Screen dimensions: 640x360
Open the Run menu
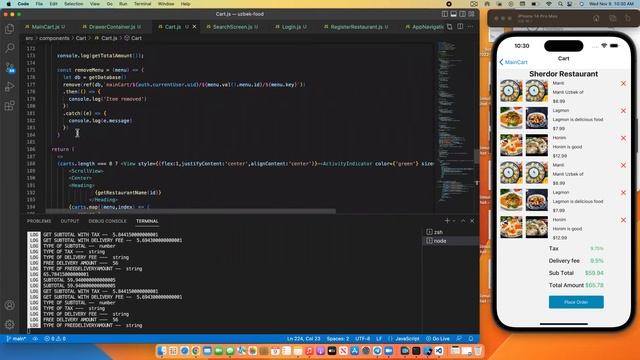pos(123,4)
